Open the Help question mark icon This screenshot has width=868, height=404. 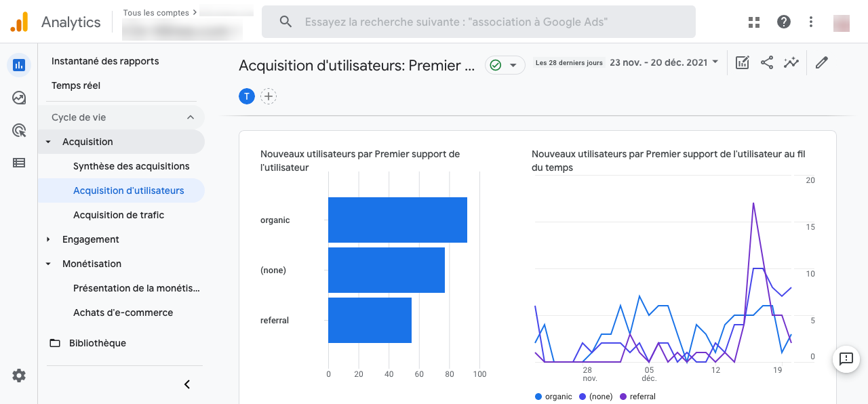[x=784, y=22]
